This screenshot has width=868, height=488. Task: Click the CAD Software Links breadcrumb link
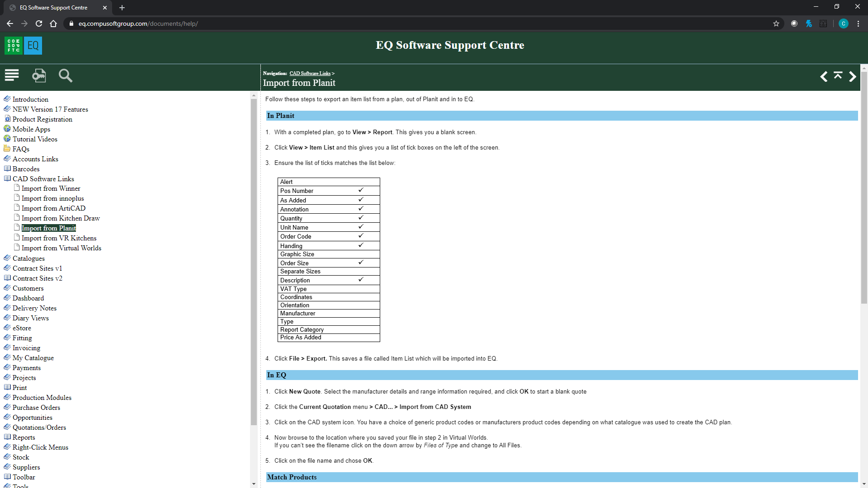311,73
